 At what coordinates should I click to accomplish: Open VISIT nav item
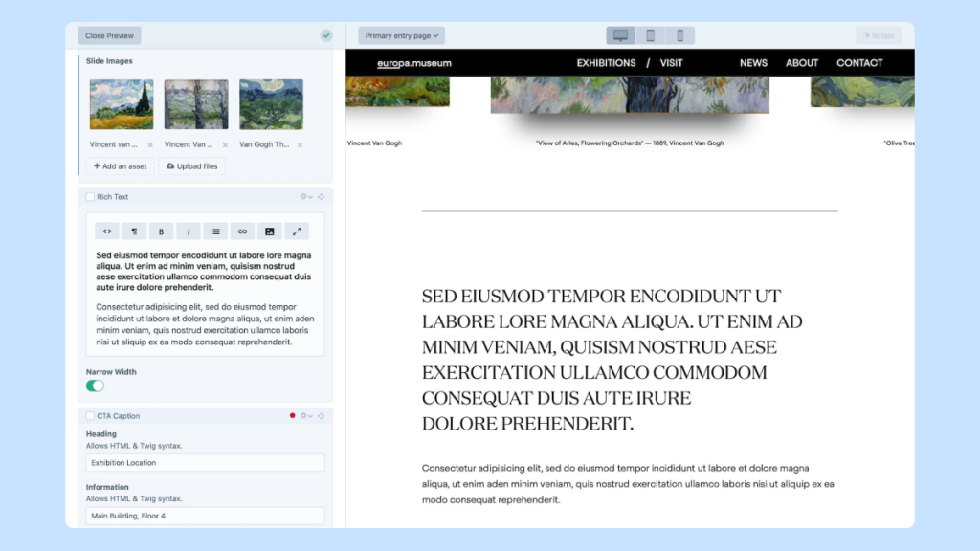coord(671,63)
